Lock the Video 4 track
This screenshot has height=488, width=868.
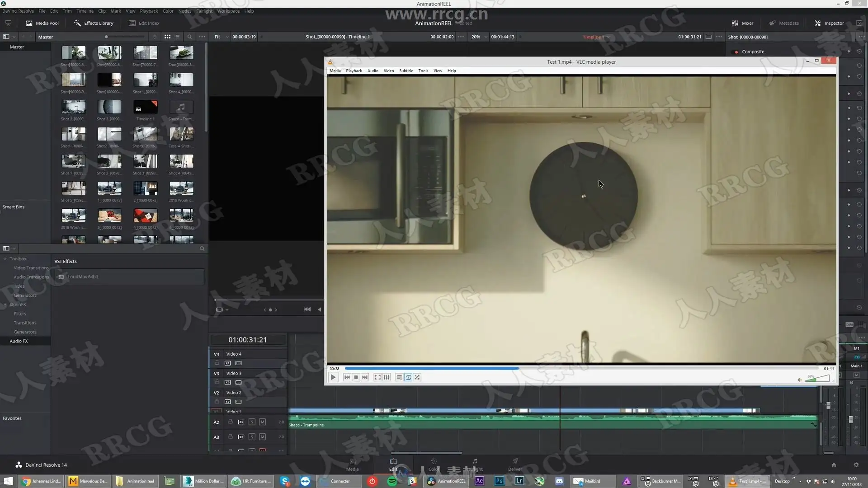(217, 363)
